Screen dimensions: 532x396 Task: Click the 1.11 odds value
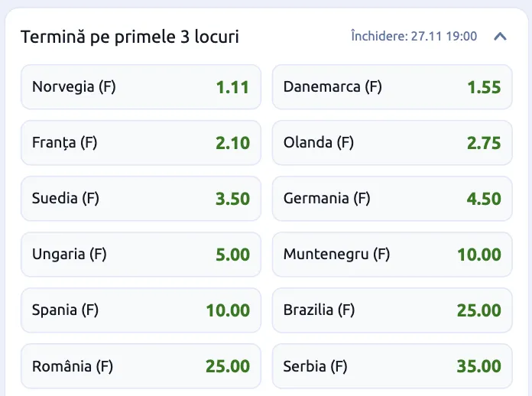(232, 87)
